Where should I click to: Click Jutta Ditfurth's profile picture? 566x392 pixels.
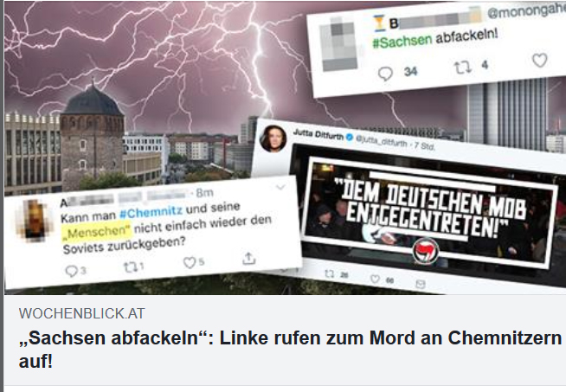click(x=273, y=139)
